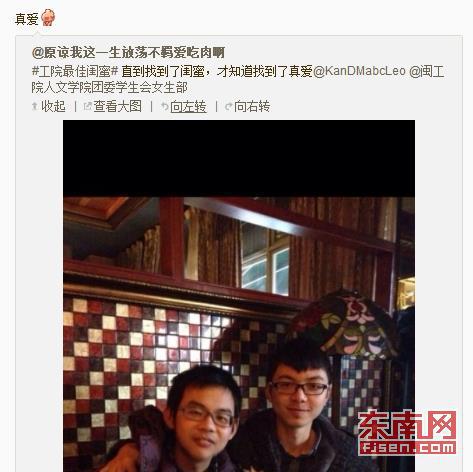Click the post text 直到找到了闺蜜
The image size is (473, 472).
tap(162, 71)
